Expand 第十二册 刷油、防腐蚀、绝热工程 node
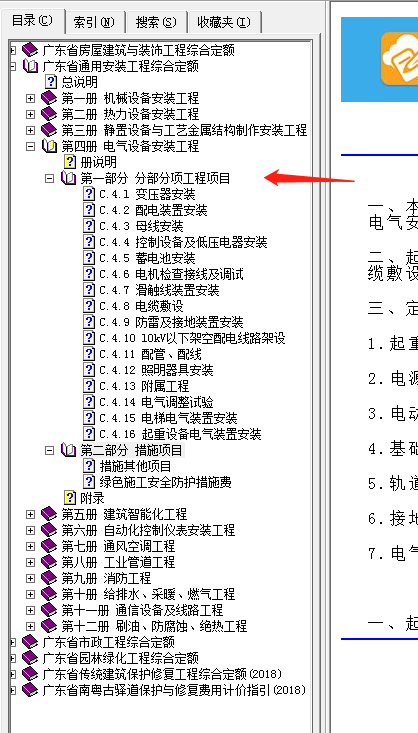This screenshot has width=418, height=733. (x=30, y=626)
